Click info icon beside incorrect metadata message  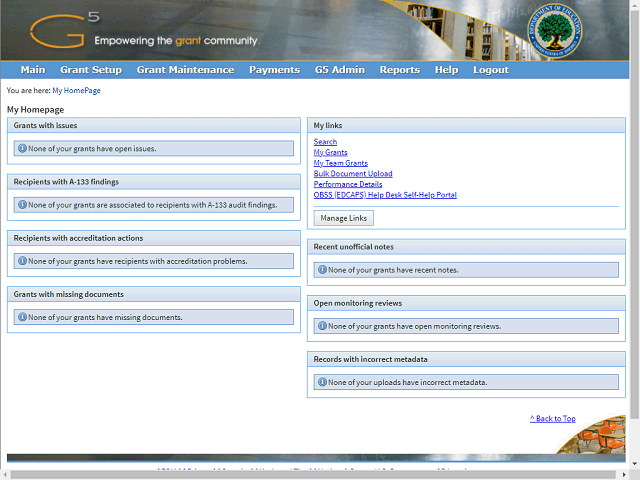pos(322,382)
